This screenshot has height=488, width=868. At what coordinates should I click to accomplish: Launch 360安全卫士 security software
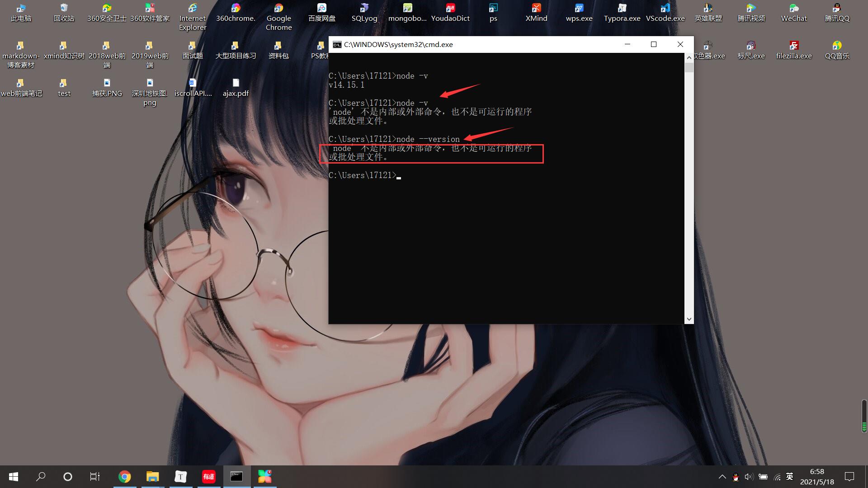106,11
